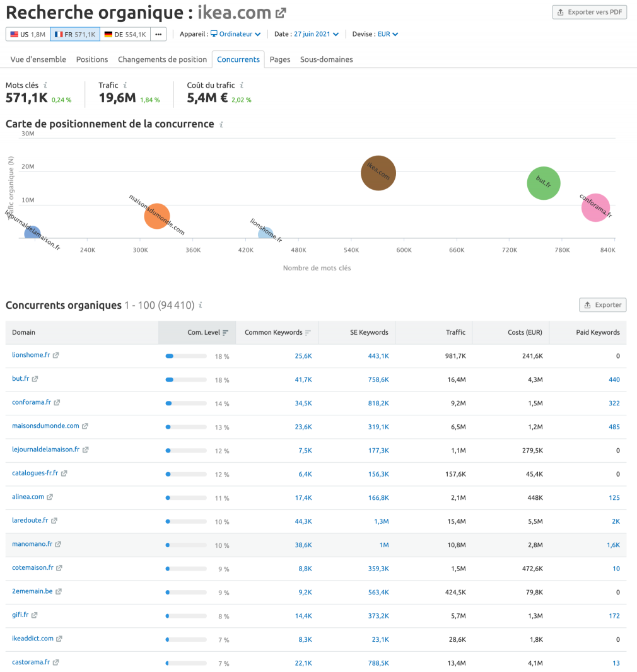637x672 pixels.
Task: Switch to Positions tab
Action: (x=92, y=59)
